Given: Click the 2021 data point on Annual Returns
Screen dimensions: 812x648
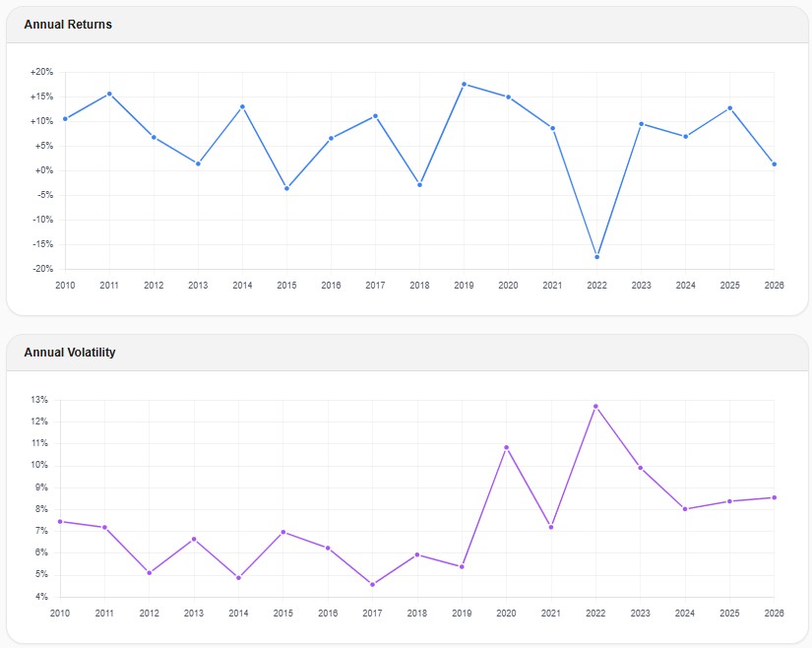Looking at the screenshot, I should coord(553,126).
